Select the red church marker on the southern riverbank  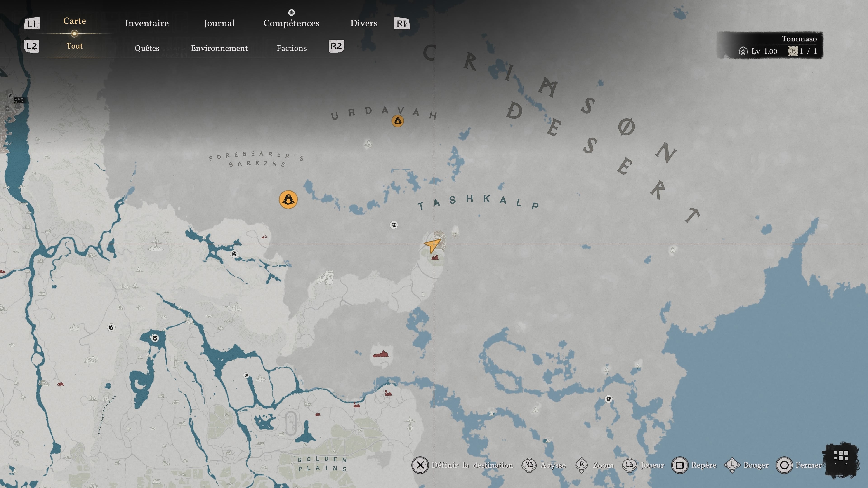pos(356,405)
